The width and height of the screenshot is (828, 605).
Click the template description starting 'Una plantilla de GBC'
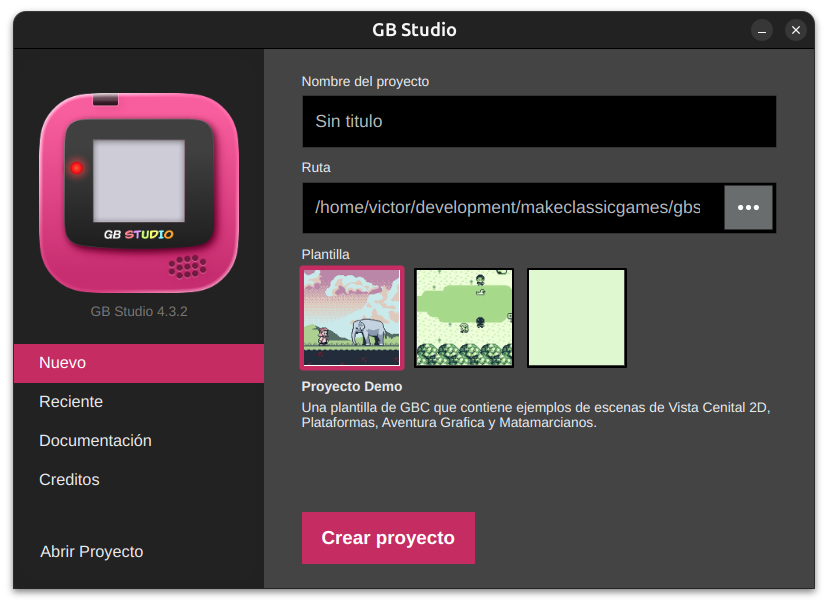(x=535, y=415)
